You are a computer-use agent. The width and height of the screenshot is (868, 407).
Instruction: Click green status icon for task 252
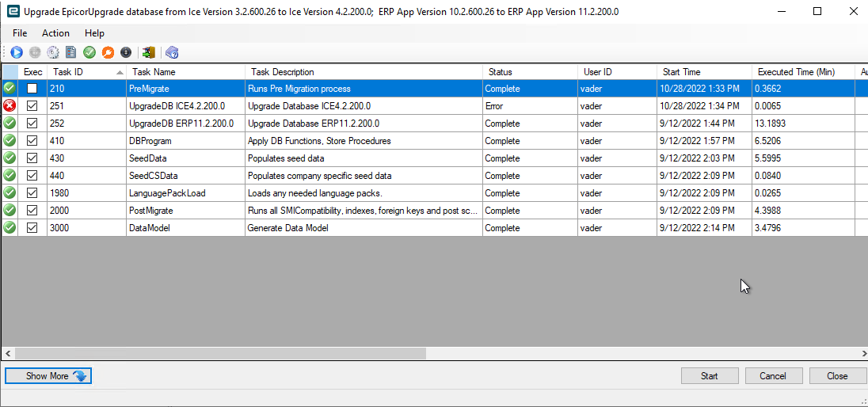10,123
